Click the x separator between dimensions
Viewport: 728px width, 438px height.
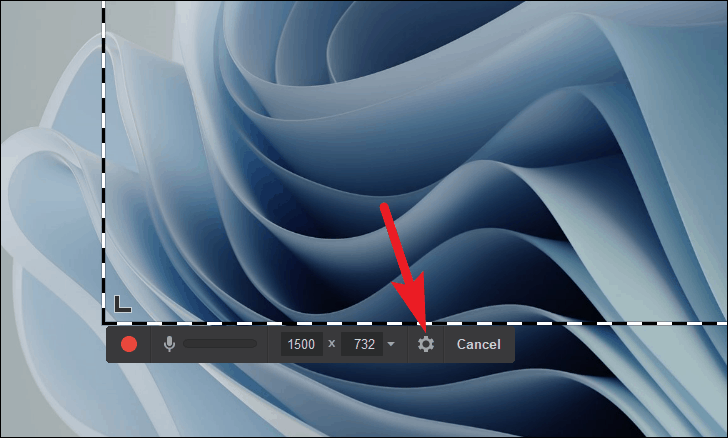point(332,344)
